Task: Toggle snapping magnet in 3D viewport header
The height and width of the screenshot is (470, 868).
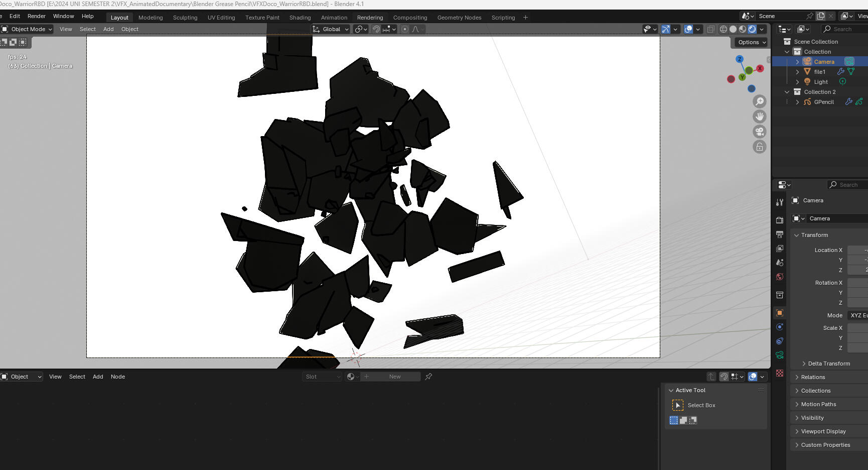Action: (376, 29)
